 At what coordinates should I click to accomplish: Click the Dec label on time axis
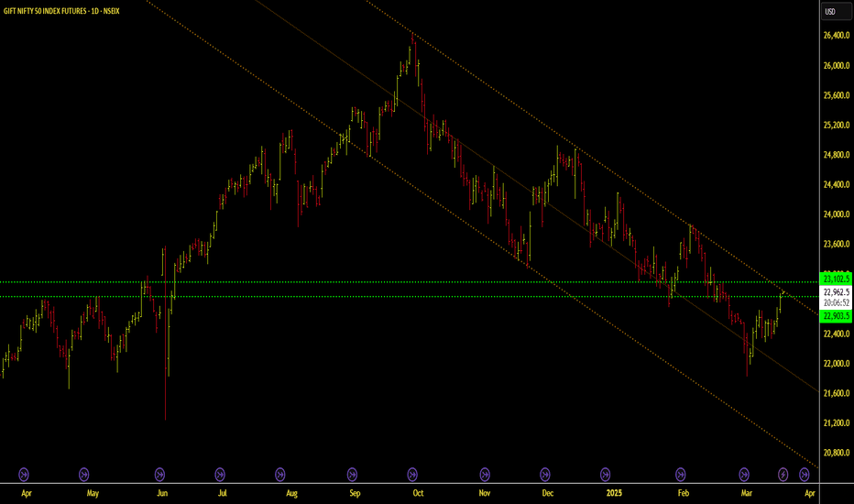(x=547, y=493)
